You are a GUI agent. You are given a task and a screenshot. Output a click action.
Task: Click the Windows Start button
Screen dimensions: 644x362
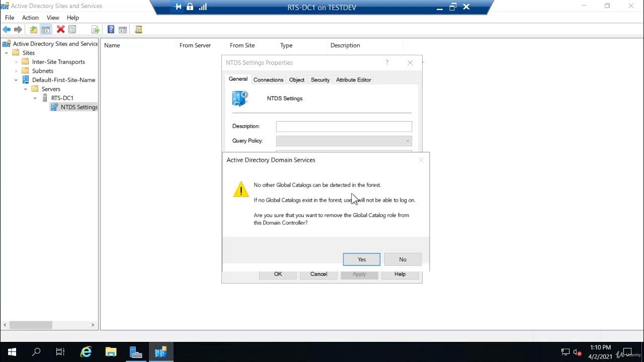tap(12, 352)
